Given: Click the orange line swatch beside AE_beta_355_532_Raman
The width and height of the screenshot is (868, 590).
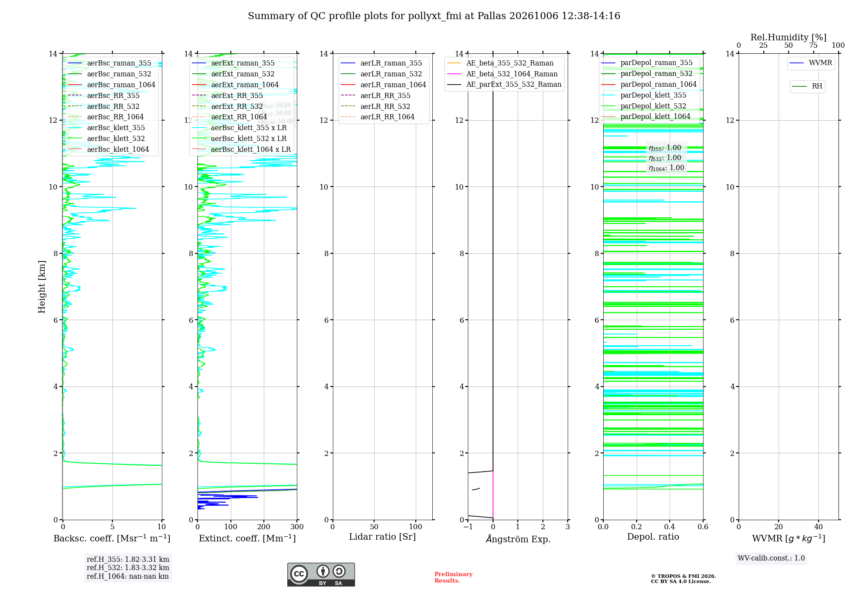Looking at the screenshot, I should tap(454, 63).
